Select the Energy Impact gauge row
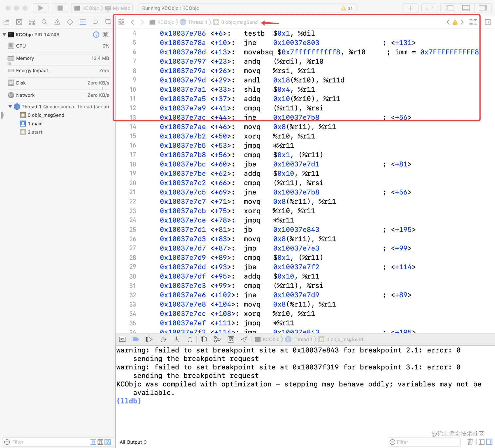The height and width of the screenshot is (448, 495). coord(58,71)
